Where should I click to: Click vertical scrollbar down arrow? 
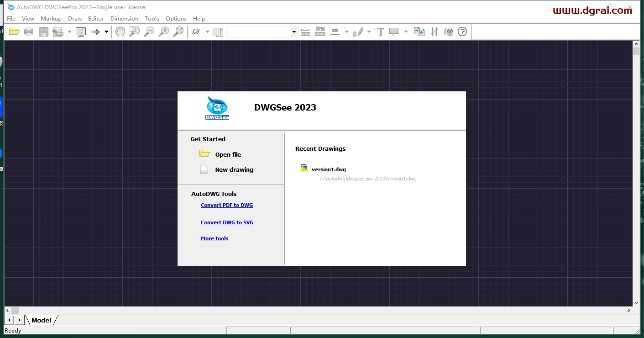click(x=636, y=302)
